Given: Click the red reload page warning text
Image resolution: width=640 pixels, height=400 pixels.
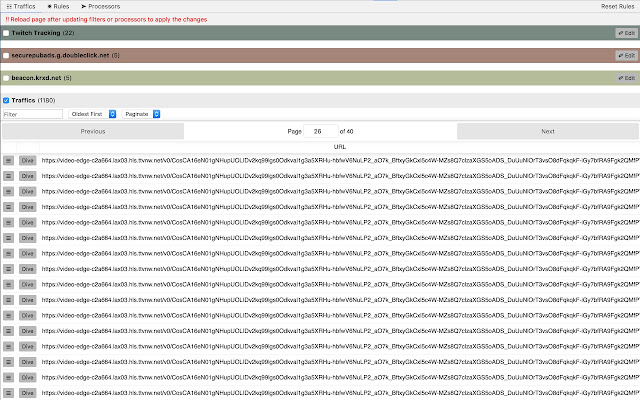Looking at the screenshot, I should 106,20.
